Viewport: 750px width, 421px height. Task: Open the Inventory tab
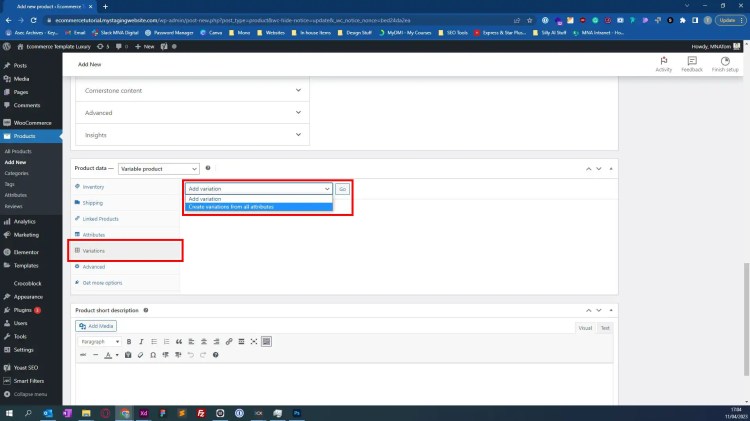[126, 187]
